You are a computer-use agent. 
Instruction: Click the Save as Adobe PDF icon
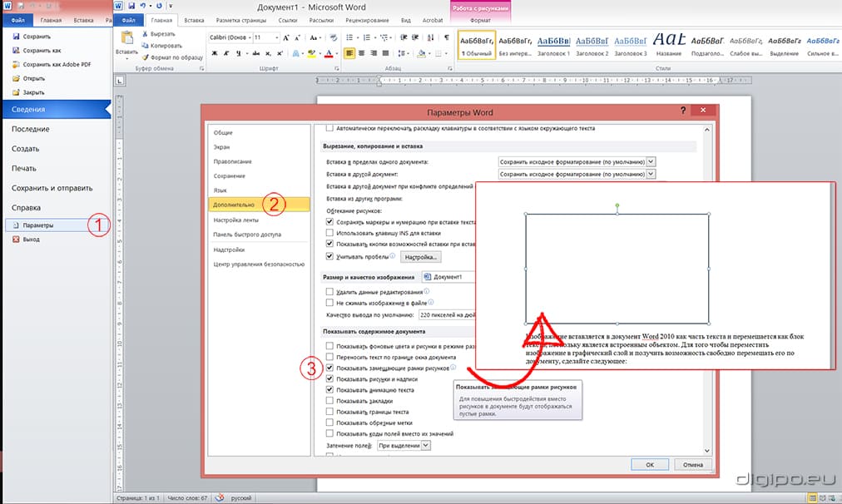[x=17, y=64]
